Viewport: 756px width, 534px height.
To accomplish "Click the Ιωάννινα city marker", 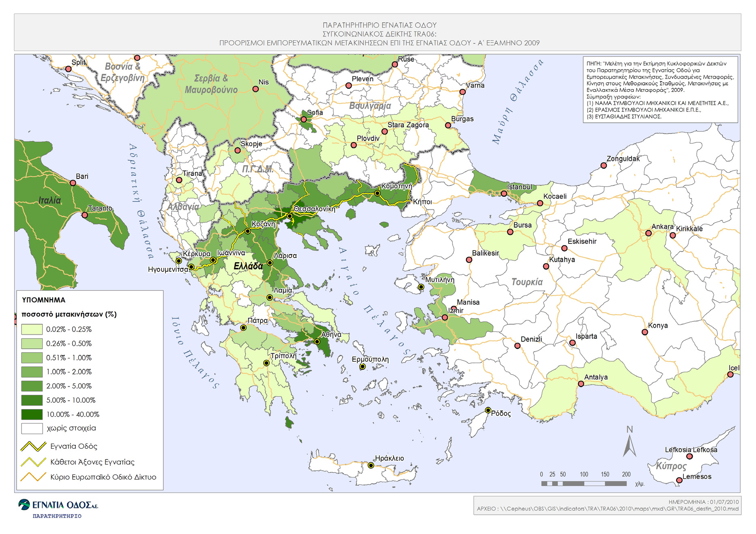I will (x=213, y=260).
